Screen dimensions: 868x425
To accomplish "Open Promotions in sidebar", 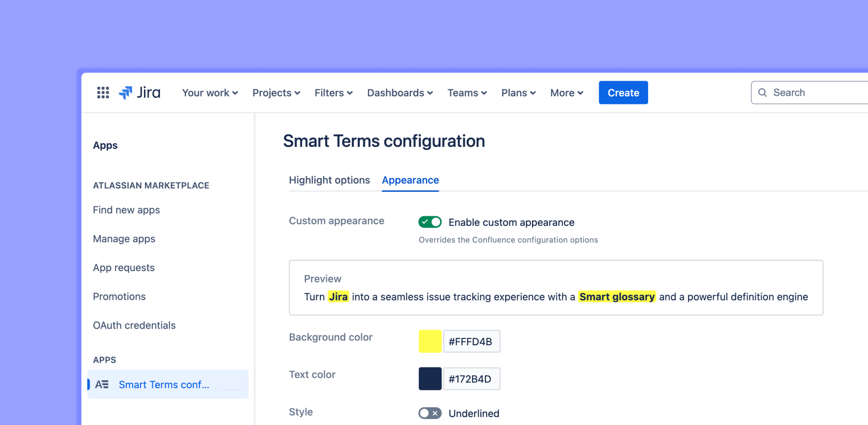I will click(x=119, y=296).
